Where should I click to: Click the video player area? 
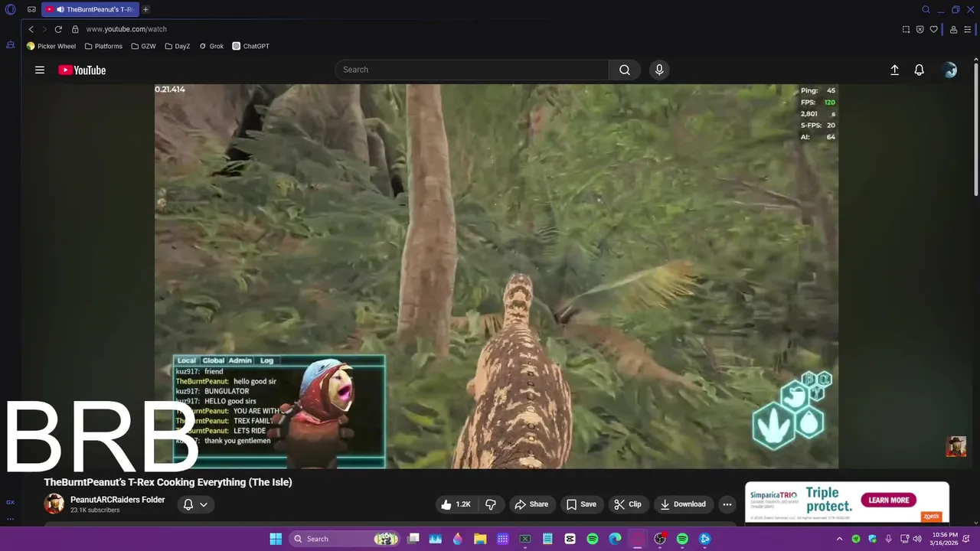(496, 276)
